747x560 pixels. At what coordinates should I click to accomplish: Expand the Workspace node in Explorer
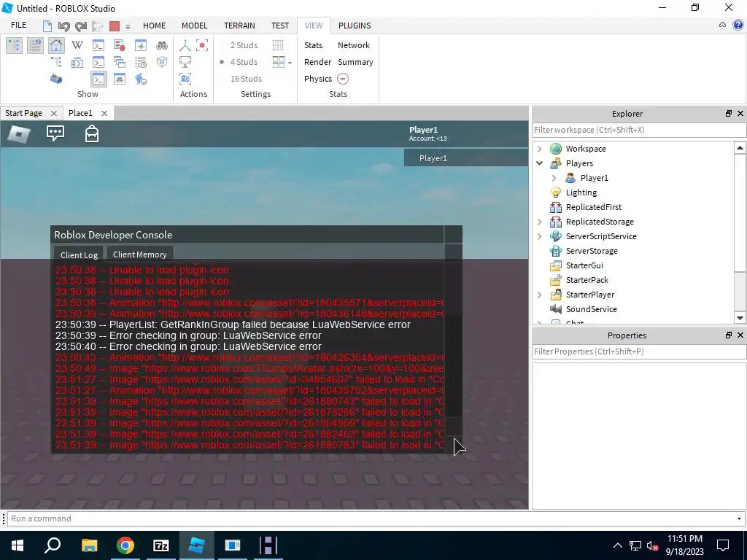pos(540,149)
